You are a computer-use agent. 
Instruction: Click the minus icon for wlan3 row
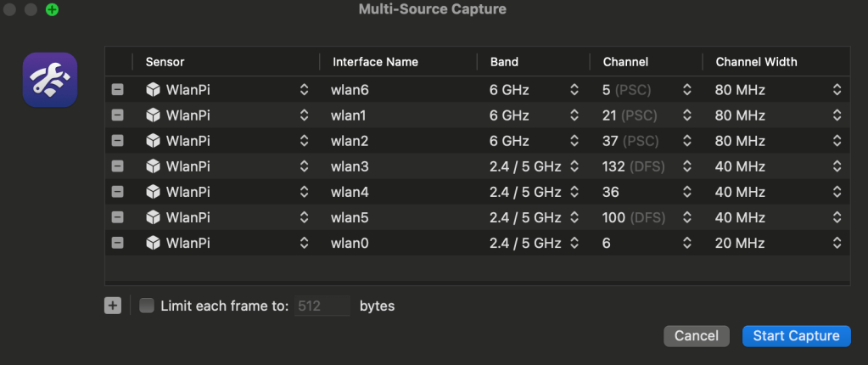point(118,166)
